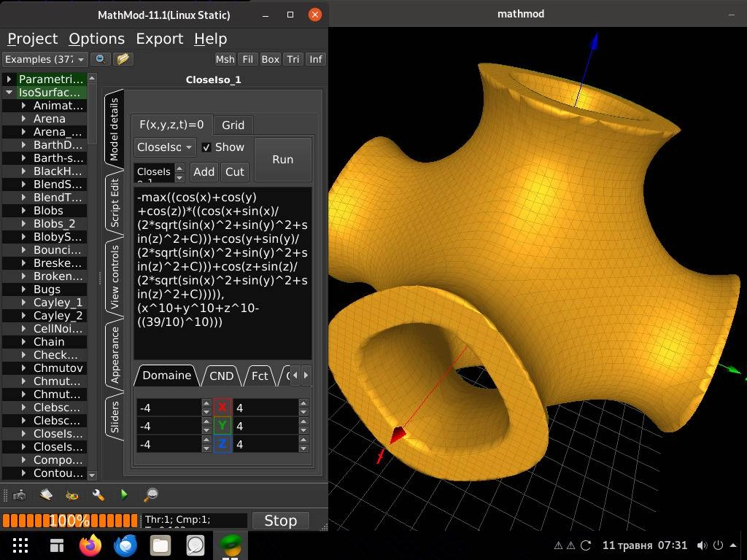
Task: Click the open folder icon near Examples
Action: [123, 58]
